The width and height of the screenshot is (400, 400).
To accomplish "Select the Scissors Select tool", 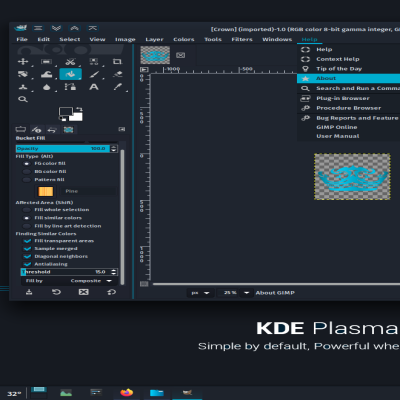I will pyautogui.click(x=70, y=61).
